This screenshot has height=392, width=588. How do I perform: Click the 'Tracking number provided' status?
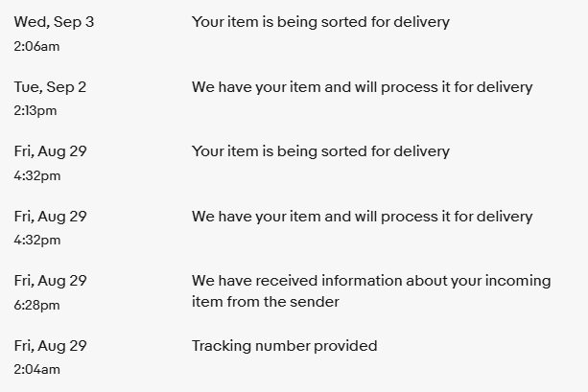pyautogui.click(x=284, y=346)
